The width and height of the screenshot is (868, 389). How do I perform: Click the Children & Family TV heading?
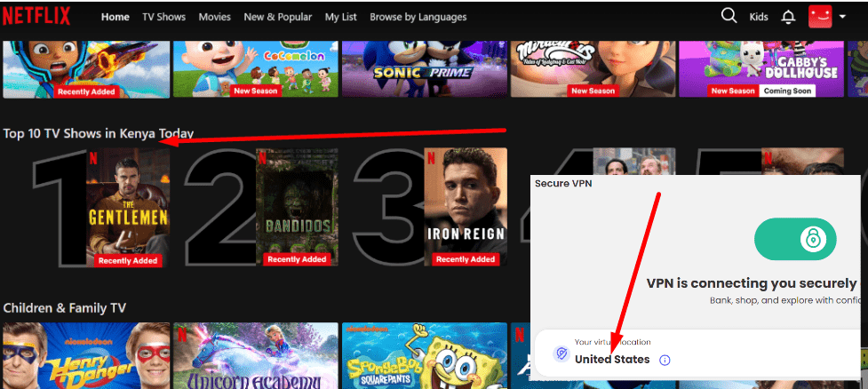coord(65,308)
